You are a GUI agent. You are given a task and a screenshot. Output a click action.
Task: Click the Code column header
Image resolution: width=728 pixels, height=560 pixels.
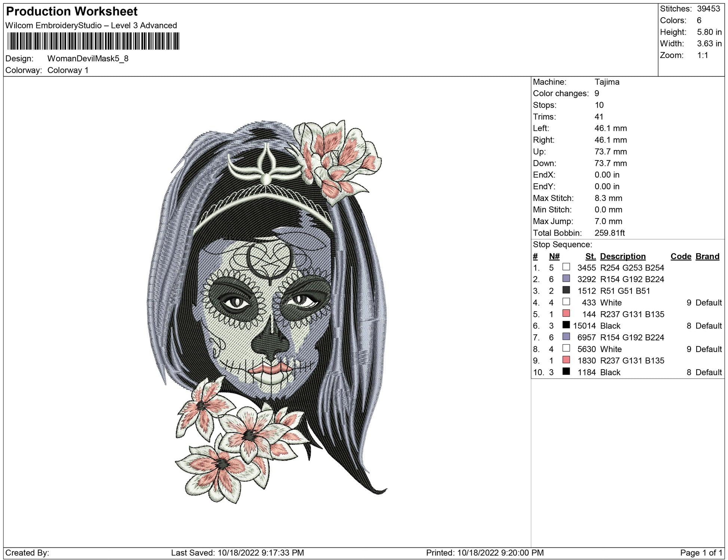[680, 256]
